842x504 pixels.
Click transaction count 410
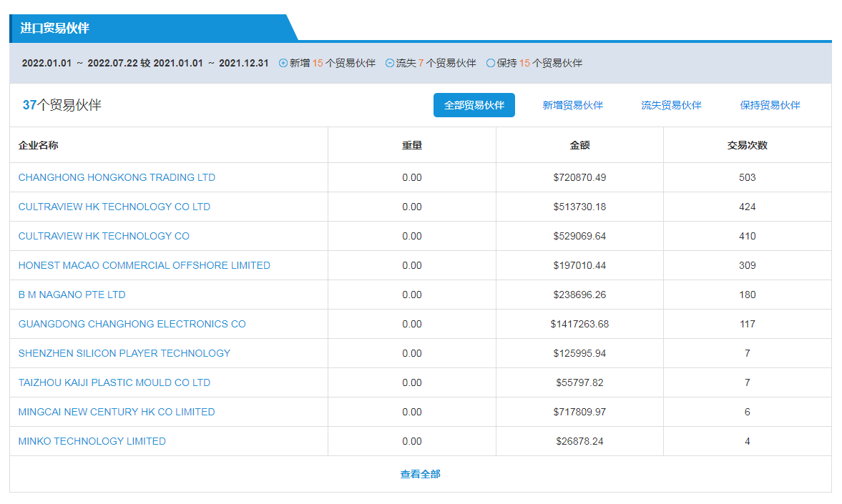[x=748, y=236]
